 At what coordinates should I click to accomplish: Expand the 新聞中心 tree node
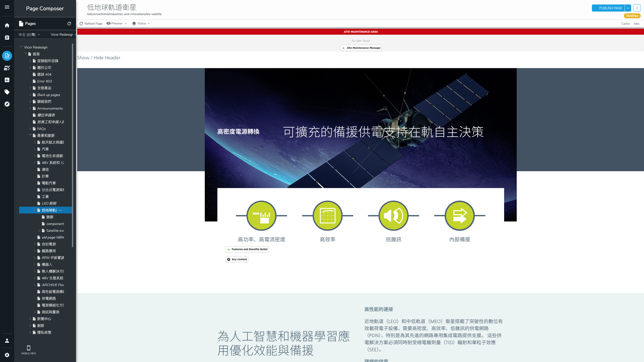pyautogui.click(x=30, y=319)
